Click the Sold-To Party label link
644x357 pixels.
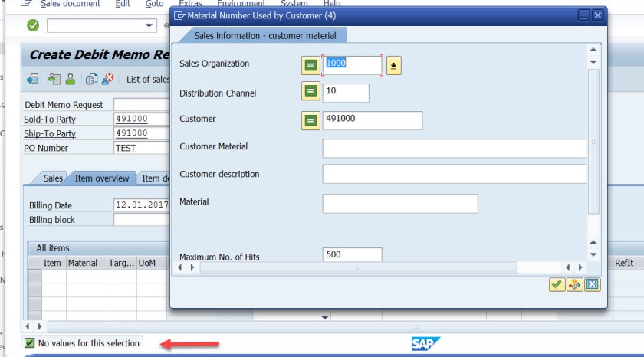coord(50,119)
